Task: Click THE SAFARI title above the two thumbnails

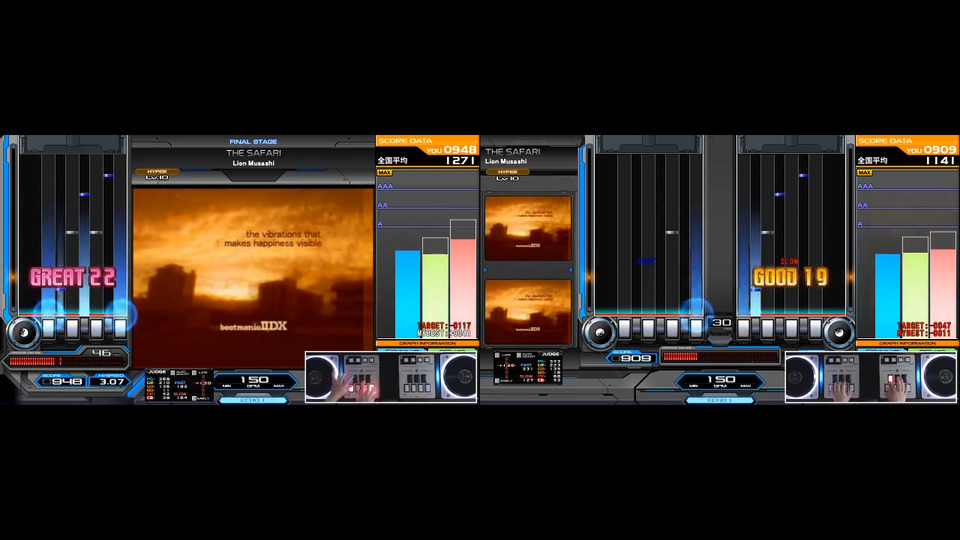Action: click(513, 152)
